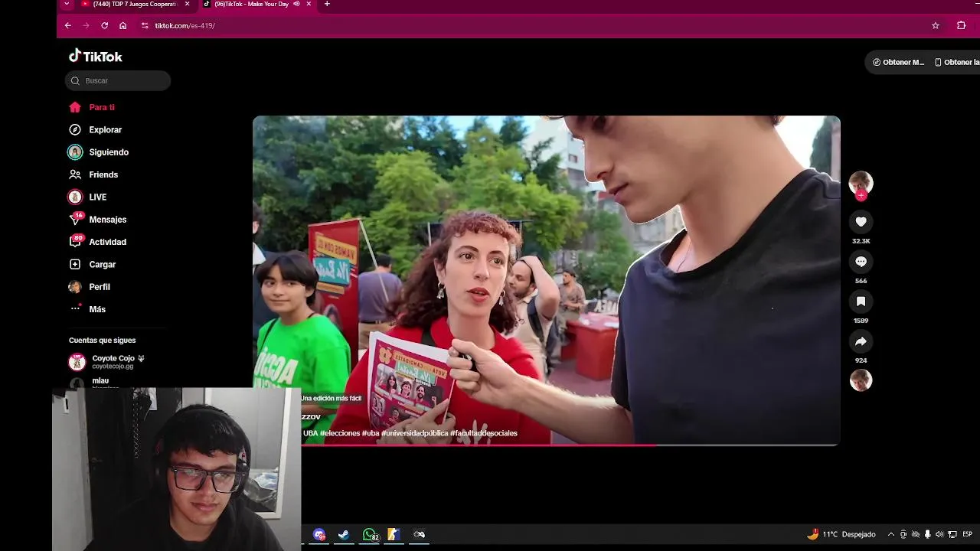Go to browser home page
Screen dimensions: 980x551
(x=122, y=25)
